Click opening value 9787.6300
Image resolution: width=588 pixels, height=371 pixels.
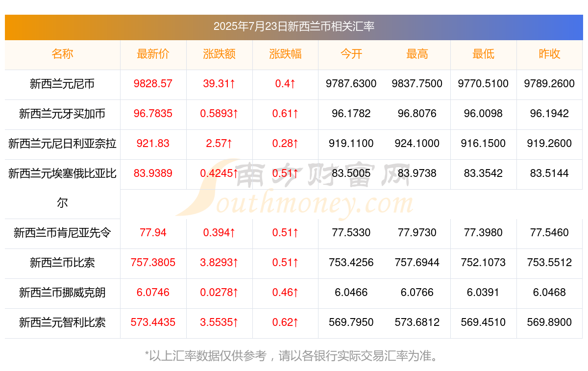[x=351, y=84]
